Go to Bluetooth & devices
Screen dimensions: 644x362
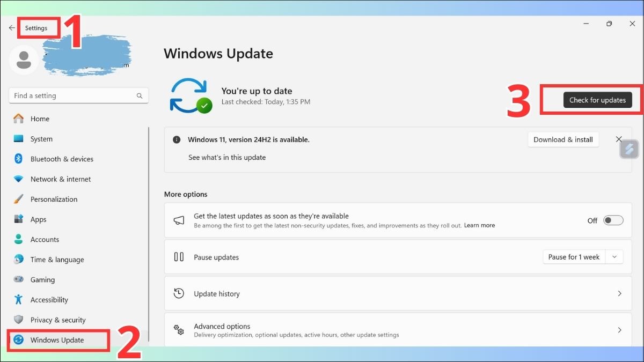click(78, 159)
